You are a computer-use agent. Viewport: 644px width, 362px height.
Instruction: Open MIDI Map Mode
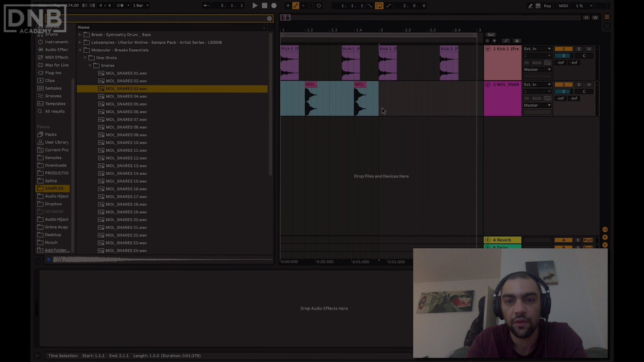tap(563, 6)
